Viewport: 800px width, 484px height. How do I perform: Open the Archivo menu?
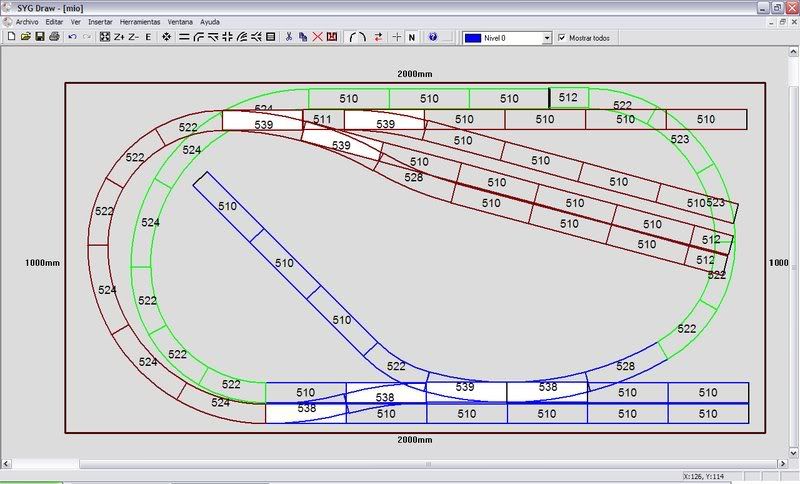pos(27,22)
